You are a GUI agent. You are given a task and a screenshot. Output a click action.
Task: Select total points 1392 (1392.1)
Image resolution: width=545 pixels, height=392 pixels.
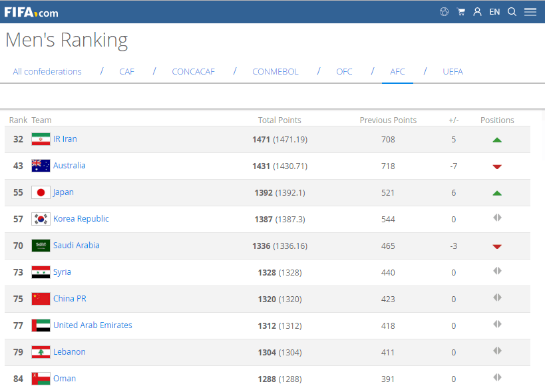[x=279, y=192]
